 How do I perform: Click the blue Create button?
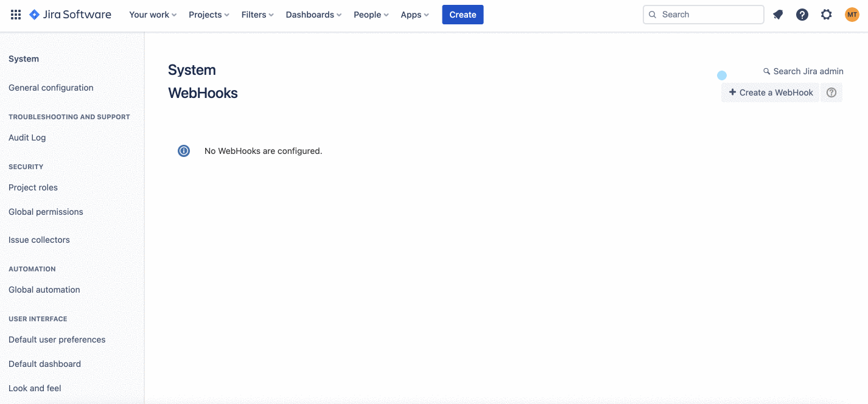(463, 15)
